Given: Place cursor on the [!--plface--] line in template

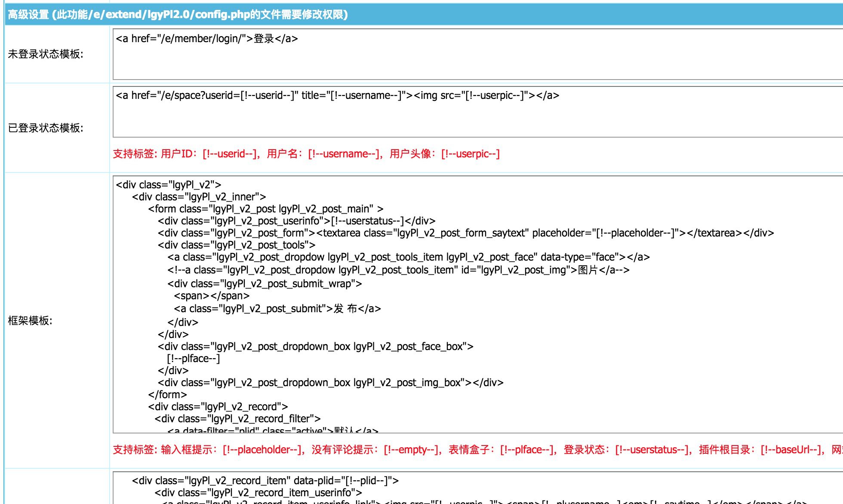Looking at the screenshot, I should 194,359.
